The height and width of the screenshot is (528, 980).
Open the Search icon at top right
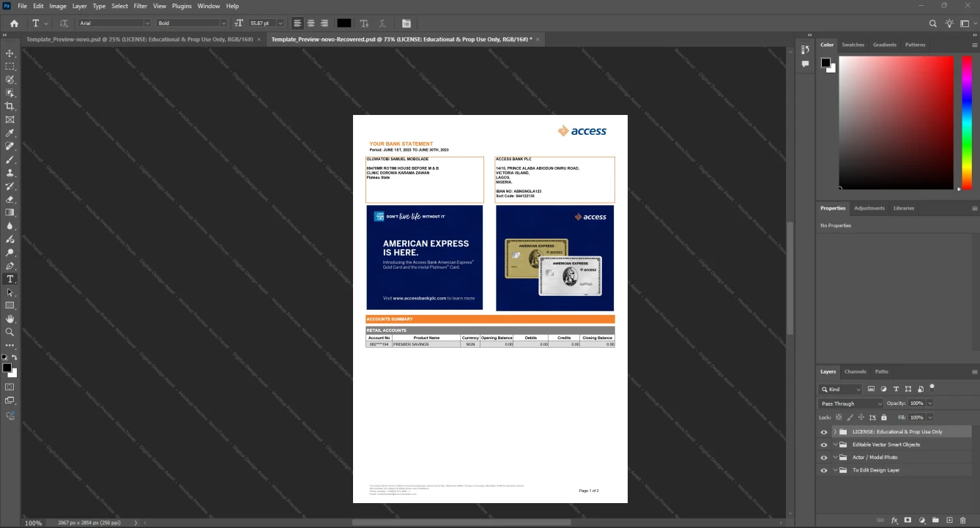tap(932, 23)
